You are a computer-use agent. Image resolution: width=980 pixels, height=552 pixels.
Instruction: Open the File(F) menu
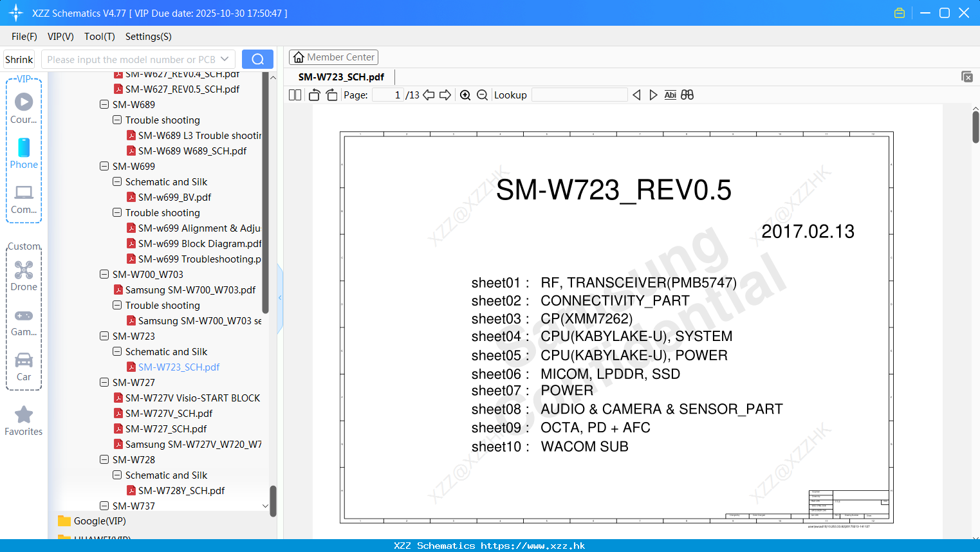(x=24, y=37)
